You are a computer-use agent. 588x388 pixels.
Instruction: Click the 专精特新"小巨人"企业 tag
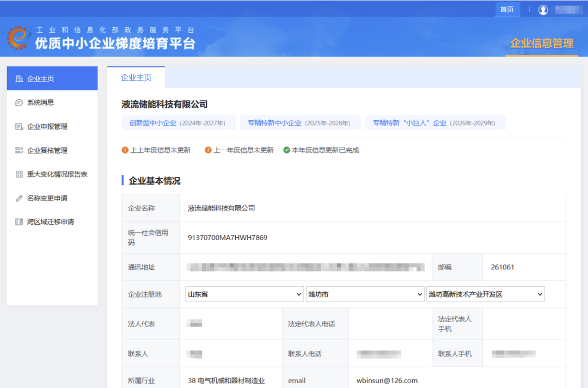pos(436,123)
